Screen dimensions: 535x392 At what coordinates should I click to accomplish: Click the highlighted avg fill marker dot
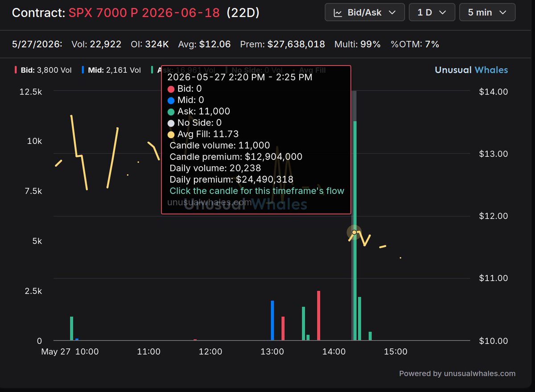(354, 232)
